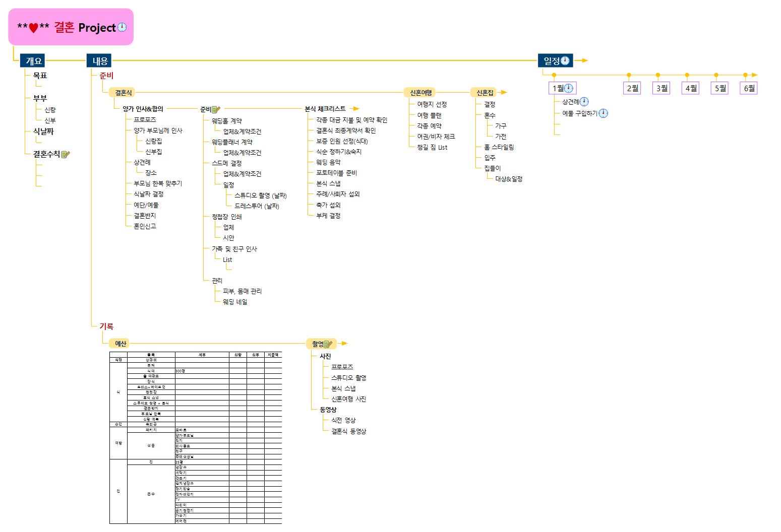
Task: Click the clock icon beside 일정
Action: 565,61
